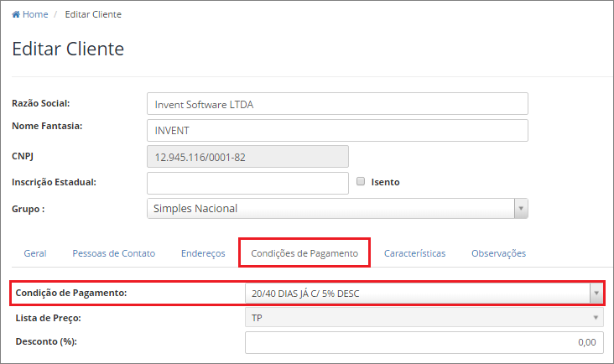
Task: Focus the Razão Social input field
Action: pyautogui.click(x=337, y=104)
